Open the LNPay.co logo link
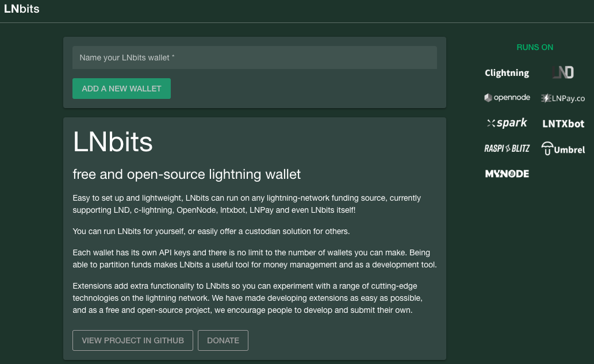 (x=563, y=98)
